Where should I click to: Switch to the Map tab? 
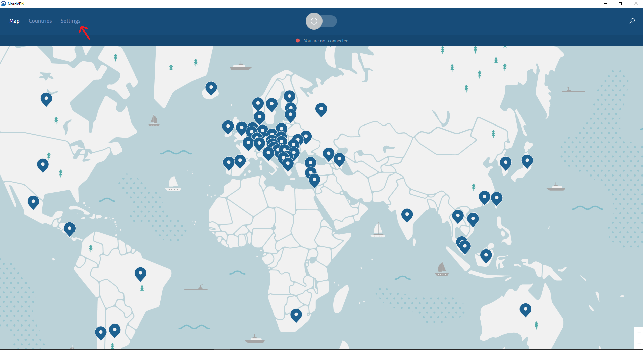pyautogui.click(x=14, y=21)
